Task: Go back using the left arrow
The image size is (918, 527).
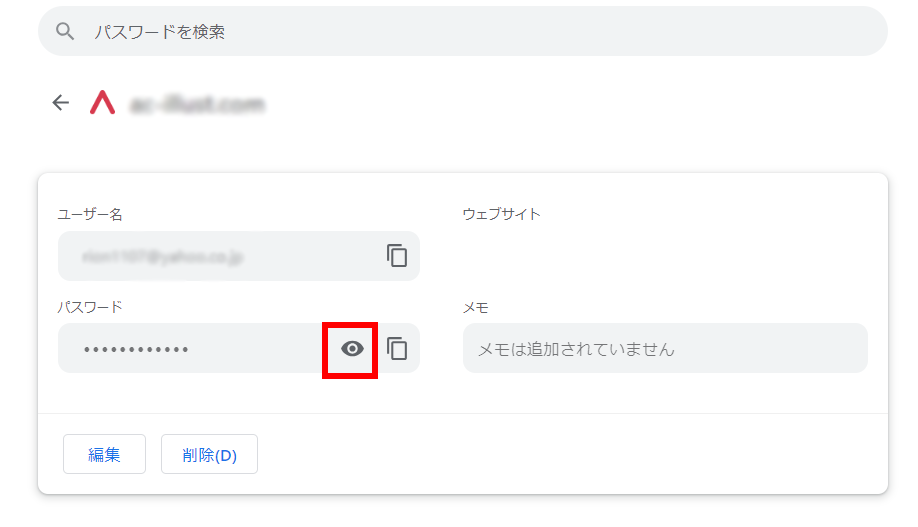Action: (x=61, y=103)
